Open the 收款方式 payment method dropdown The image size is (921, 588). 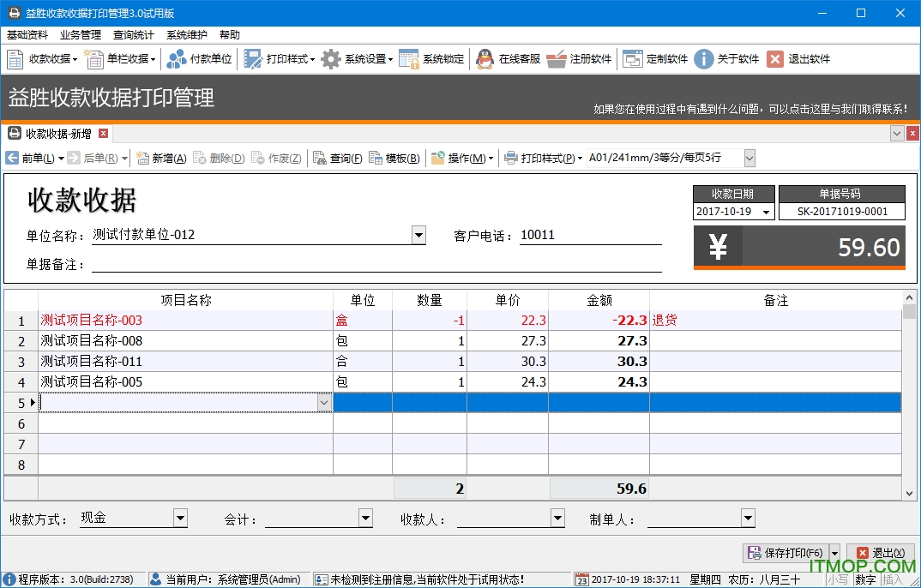coord(179,519)
